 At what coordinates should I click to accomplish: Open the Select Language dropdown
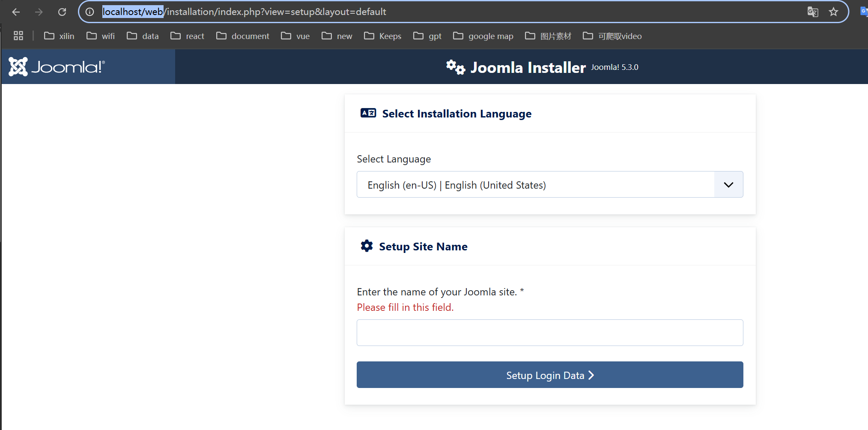tap(550, 185)
